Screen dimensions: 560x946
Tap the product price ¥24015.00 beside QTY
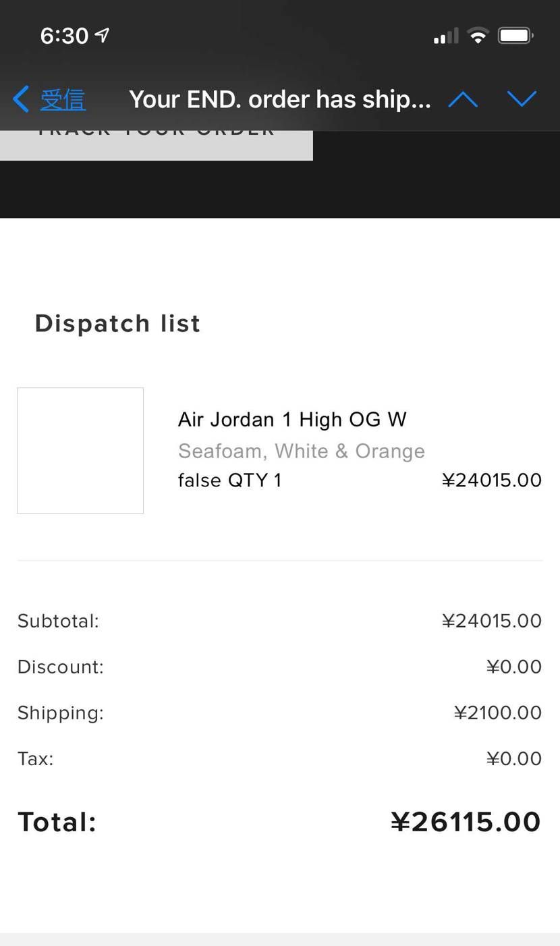[491, 480]
